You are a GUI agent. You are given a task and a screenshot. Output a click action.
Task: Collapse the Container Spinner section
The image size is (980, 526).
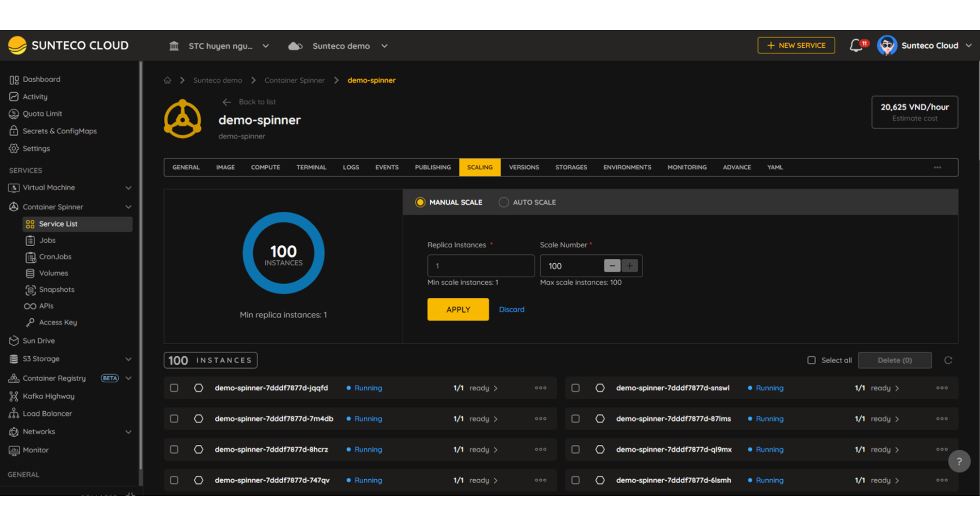click(128, 207)
